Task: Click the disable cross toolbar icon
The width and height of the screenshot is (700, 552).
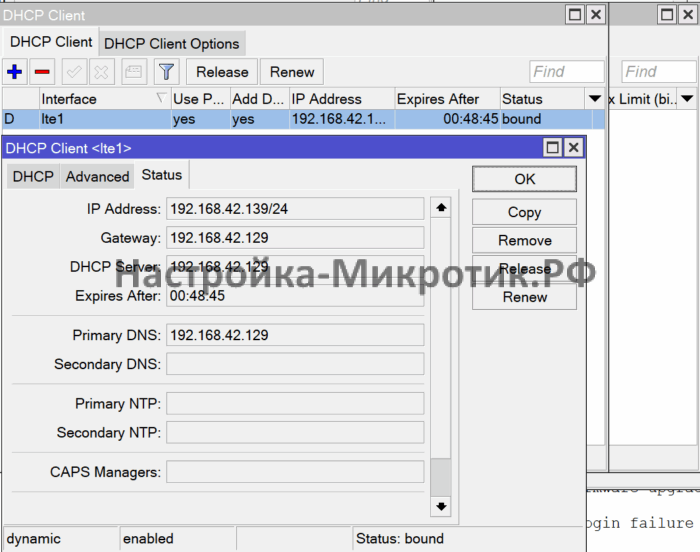Action: tap(101, 71)
